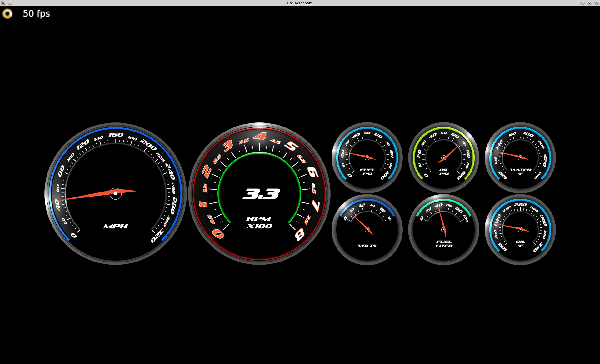This screenshot has width=600, height=364.
Task: Click the 50 fps counter text
Action: click(36, 14)
